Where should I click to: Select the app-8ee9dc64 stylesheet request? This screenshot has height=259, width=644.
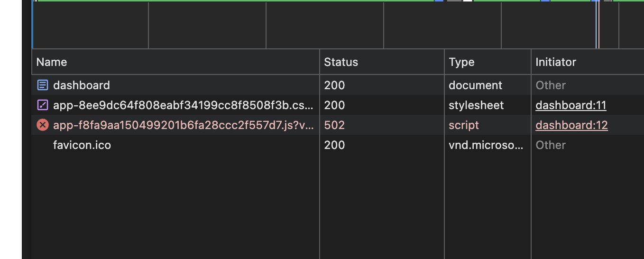183,105
